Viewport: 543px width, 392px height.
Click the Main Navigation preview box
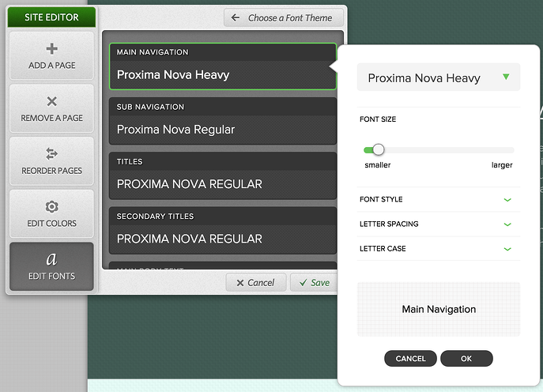coord(439,309)
